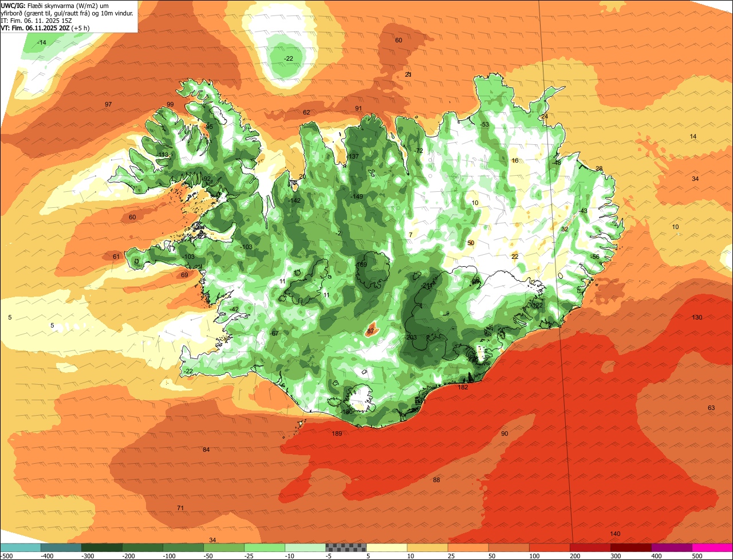Viewport: 733px width, 560px height.
Task: Click the 7 value in central Iceland
Action: 410,235
